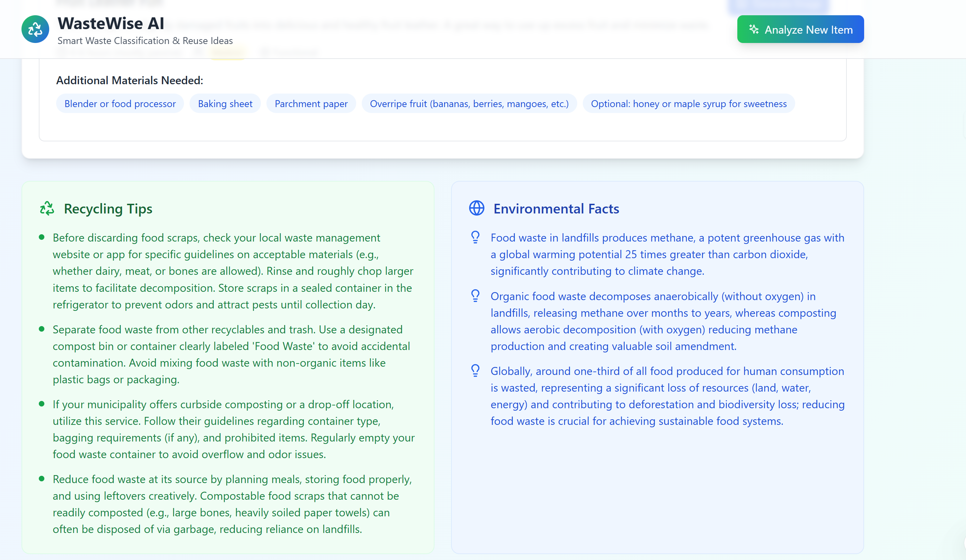
Task: Click the Additional Materials Needed label
Action: pos(130,80)
